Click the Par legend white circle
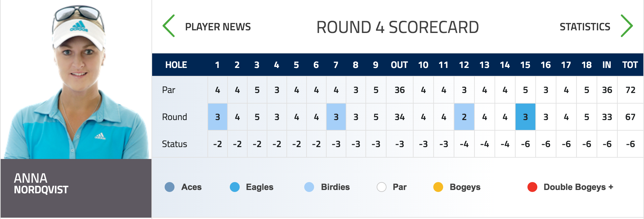Viewport: 644px width, 219px height. click(x=381, y=187)
